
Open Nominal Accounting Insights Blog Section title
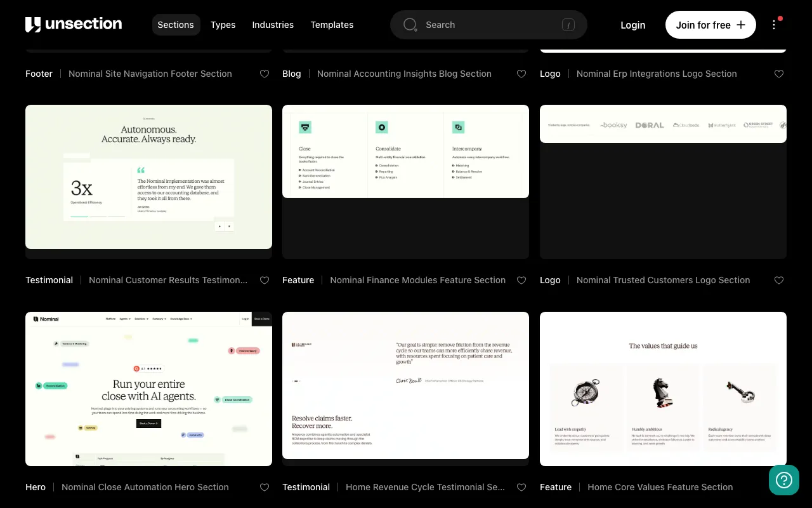tap(404, 74)
